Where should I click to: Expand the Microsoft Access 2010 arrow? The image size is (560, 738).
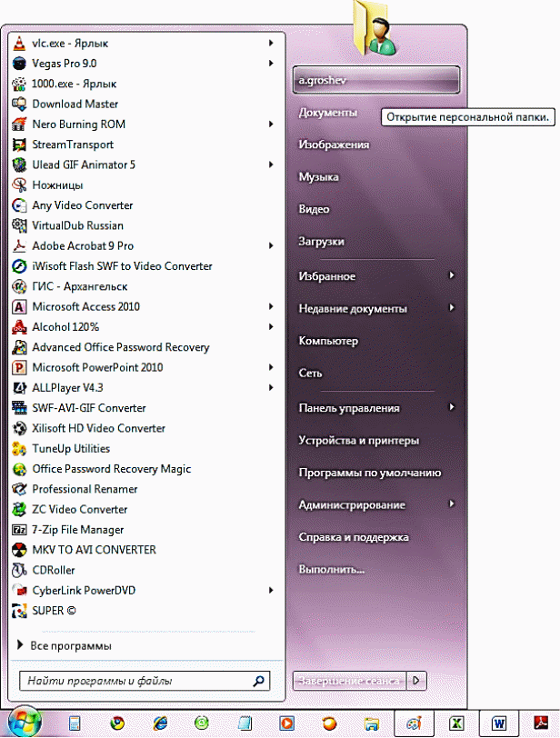coord(271,307)
